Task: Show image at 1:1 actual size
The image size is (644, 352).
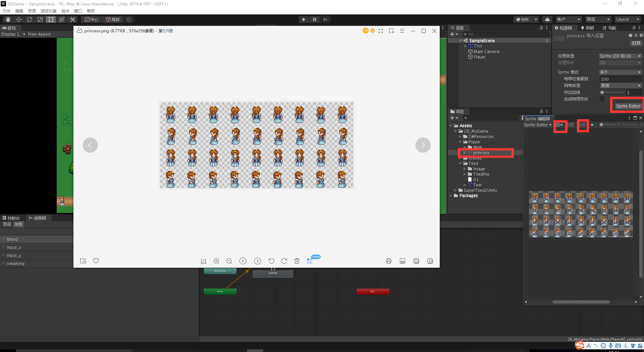Action: pos(203,261)
